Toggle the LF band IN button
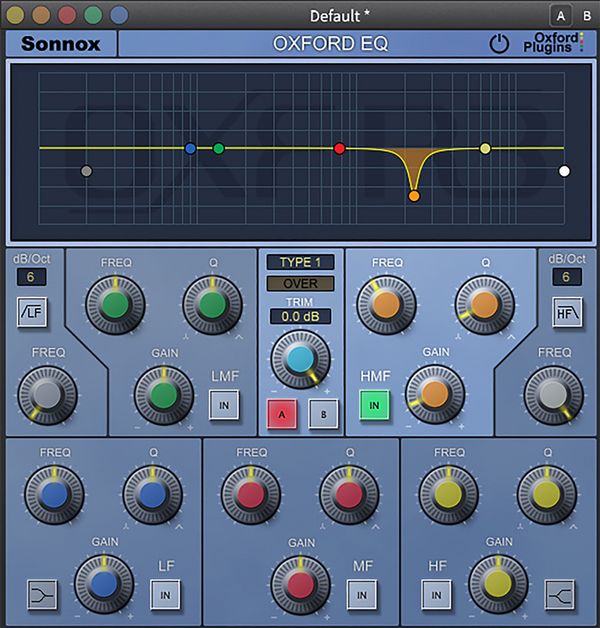 click(165, 595)
